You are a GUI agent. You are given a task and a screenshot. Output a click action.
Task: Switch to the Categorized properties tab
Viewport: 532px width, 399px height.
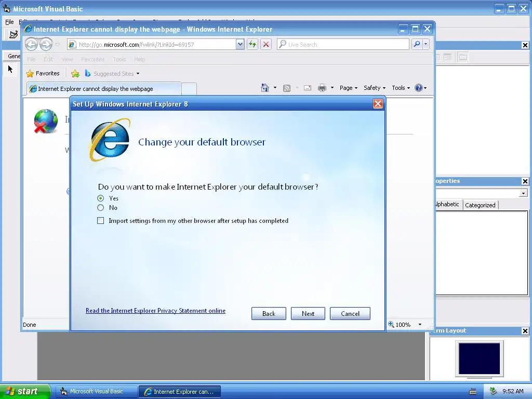pos(480,205)
